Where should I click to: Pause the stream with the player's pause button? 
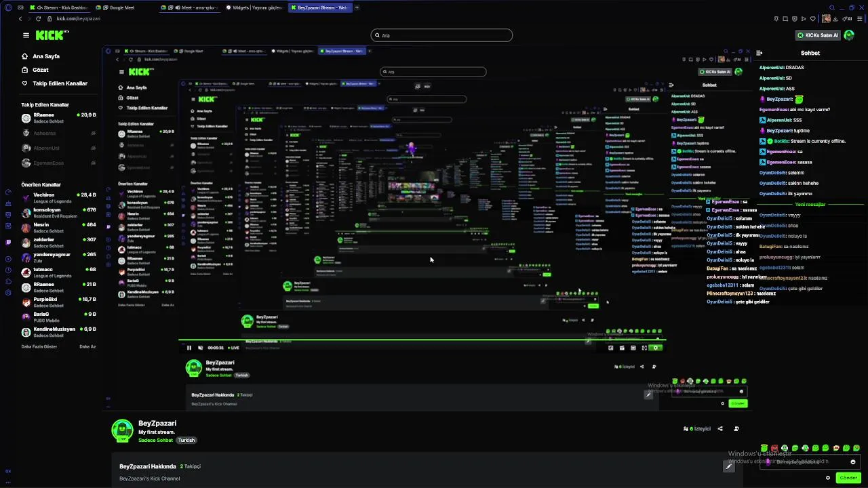(x=189, y=348)
